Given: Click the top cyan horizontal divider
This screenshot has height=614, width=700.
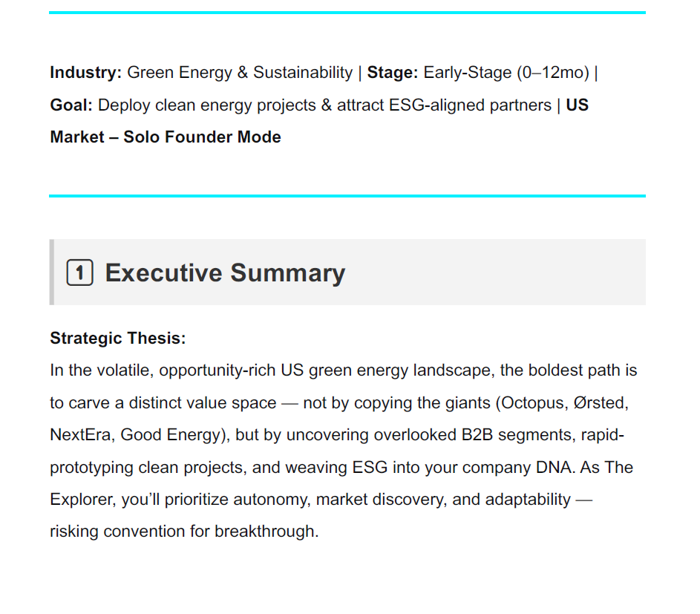Looking at the screenshot, I should (347, 13).
